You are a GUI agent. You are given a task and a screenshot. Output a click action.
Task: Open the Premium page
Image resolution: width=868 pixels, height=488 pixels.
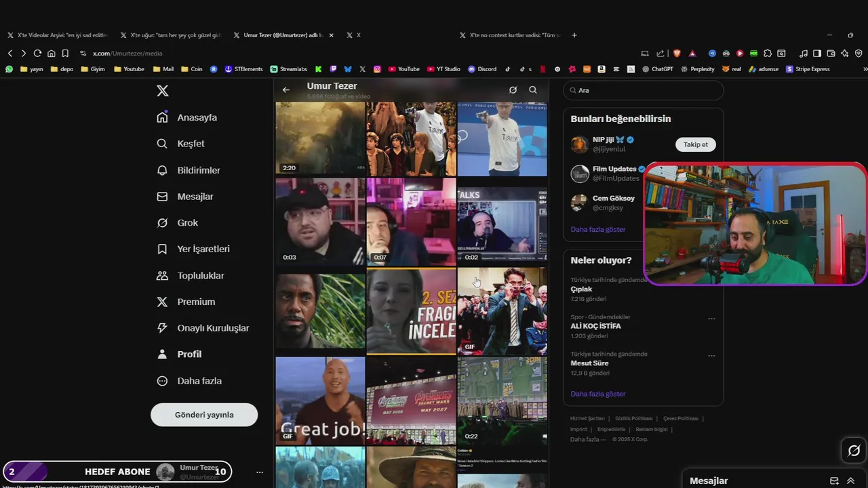185,302
